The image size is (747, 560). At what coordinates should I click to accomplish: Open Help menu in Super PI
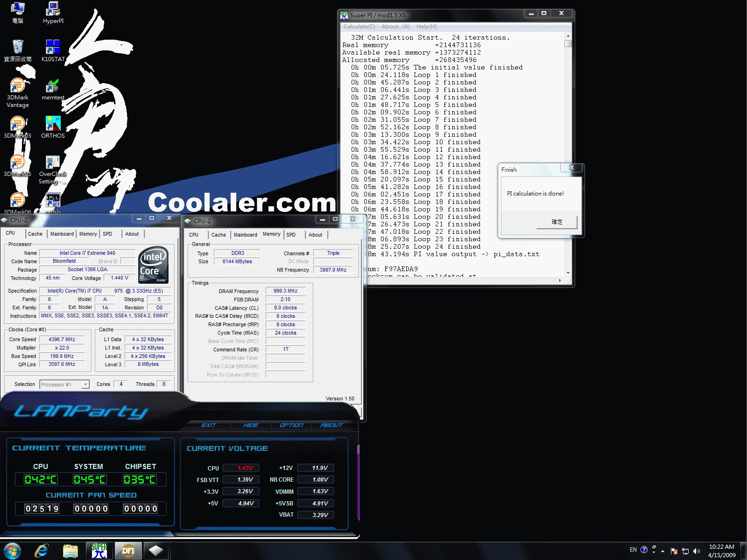coord(426,27)
